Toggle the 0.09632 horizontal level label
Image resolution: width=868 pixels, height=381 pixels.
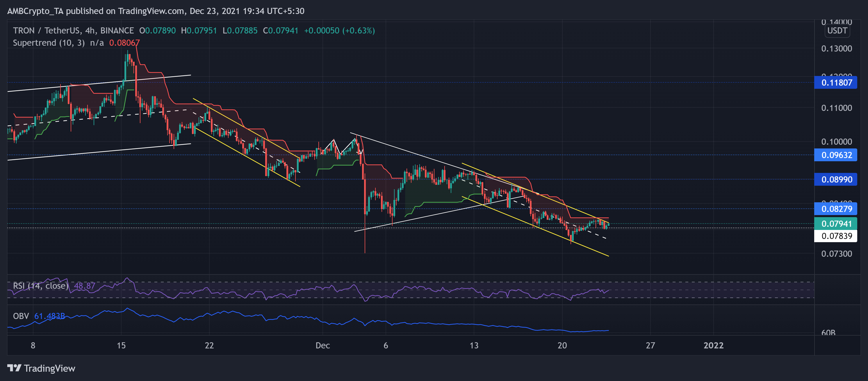[836, 155]
